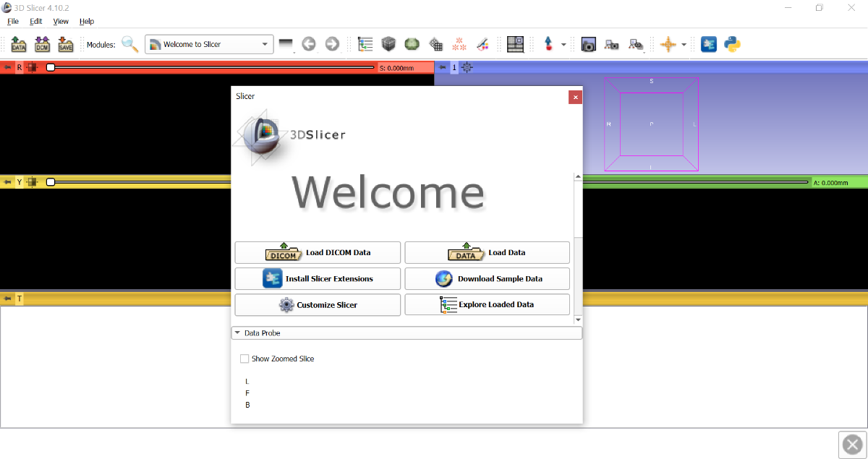The width and height of the screenshot is (868, 459).
Task: Open the module finder magnifier icon
Action: [x=129, y=44]
